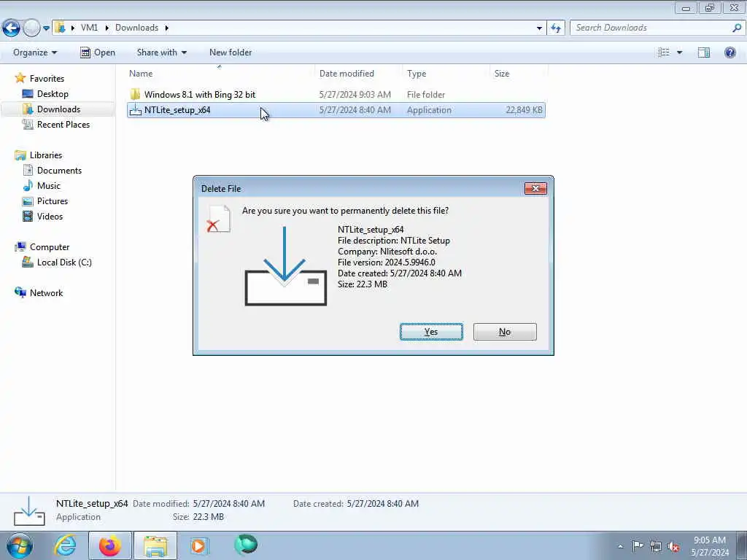747x560 pixels.
Task: Open the Share with menu
Action: pos(161,52)
